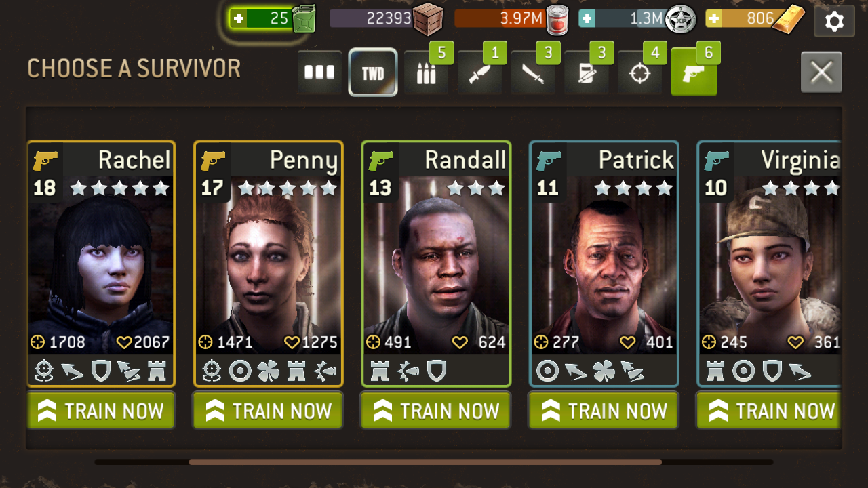Viewport: 868px width, 488px height.
Task: Select the all survivors filter tab
Action: (x=319, y=73)
